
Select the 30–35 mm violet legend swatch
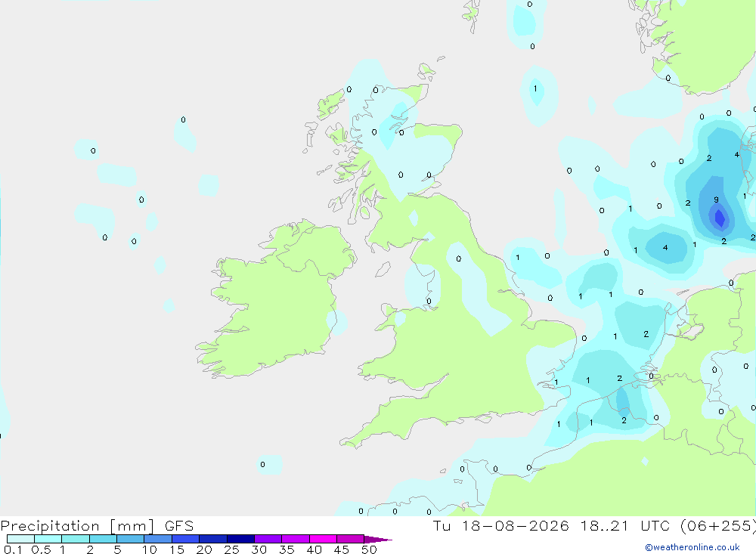coord(268,539)
